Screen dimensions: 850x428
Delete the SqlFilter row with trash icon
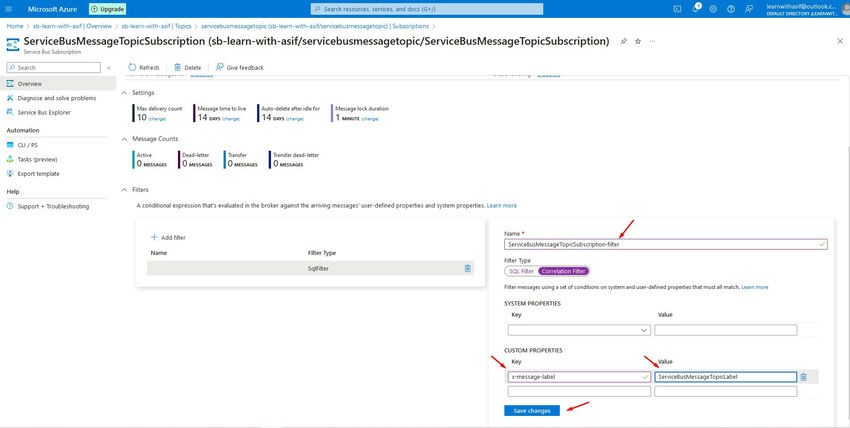click(468, 268)
